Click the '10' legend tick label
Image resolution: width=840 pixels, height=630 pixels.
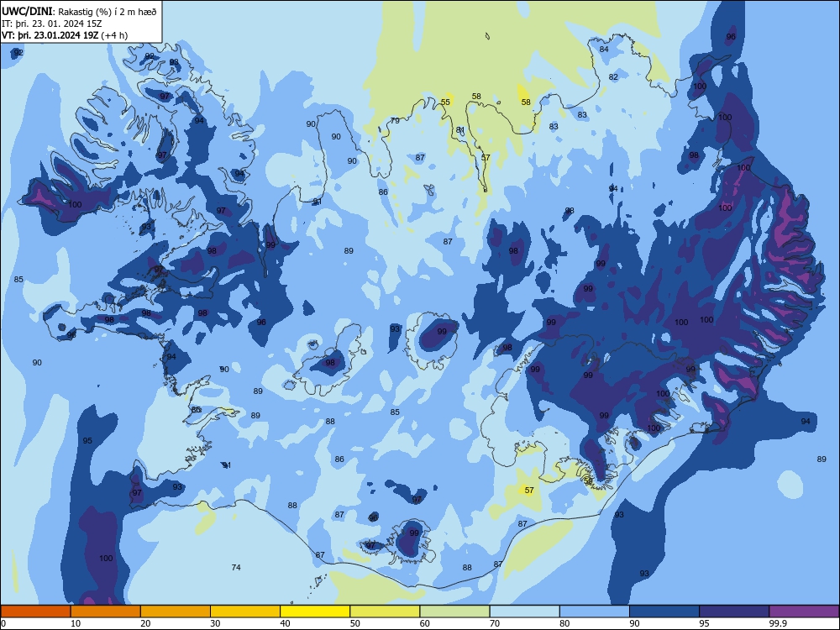(76, 623)
